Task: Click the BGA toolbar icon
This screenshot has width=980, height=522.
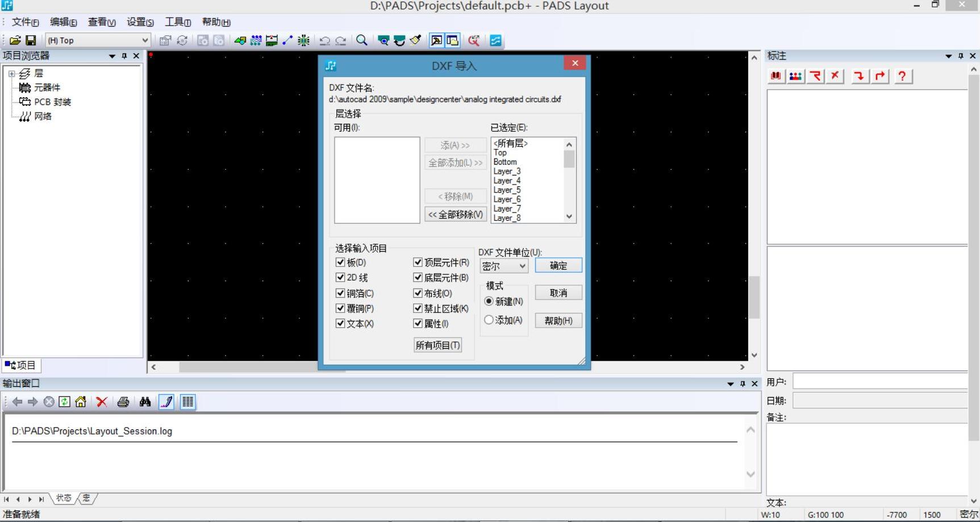Action: [304, 40]
